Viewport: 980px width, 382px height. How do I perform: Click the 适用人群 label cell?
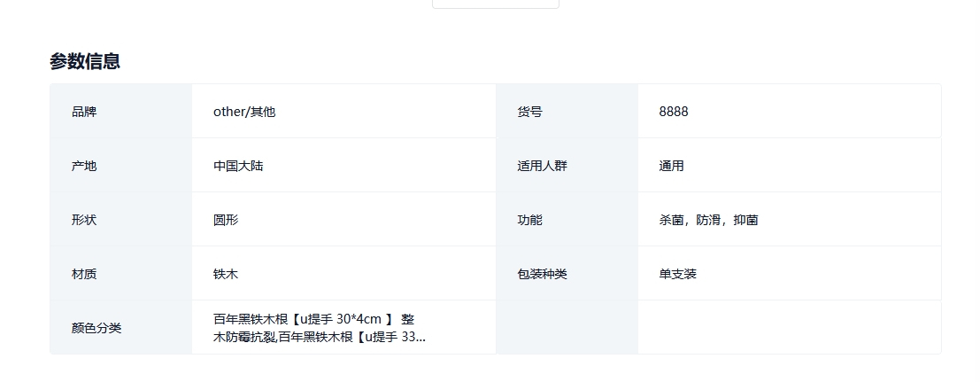(567, 166)
